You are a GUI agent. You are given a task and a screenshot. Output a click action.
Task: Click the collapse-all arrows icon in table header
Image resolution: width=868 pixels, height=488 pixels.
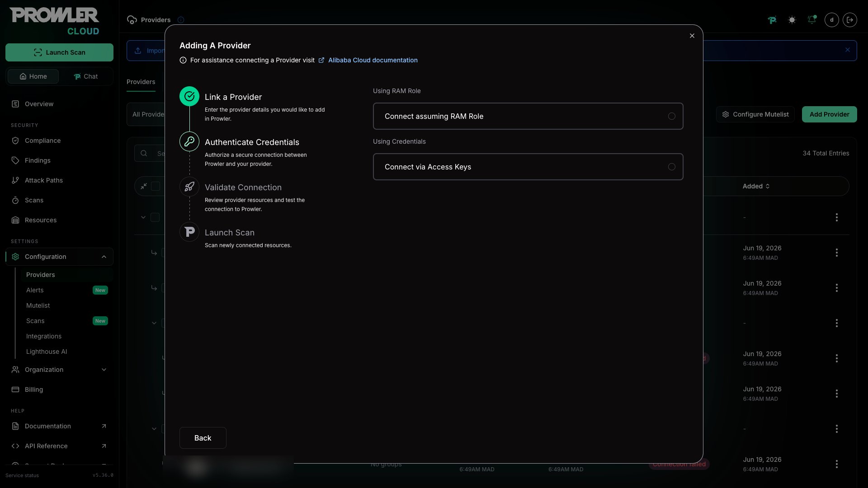(x=144, y=186)
